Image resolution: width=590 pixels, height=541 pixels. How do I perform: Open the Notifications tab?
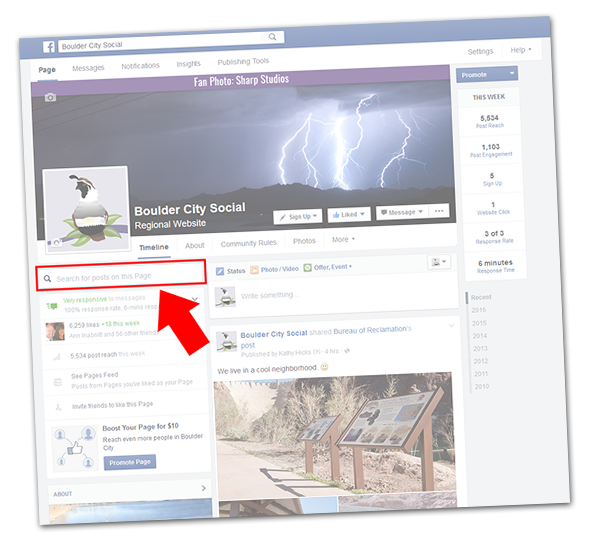click(x=140, y=66)
